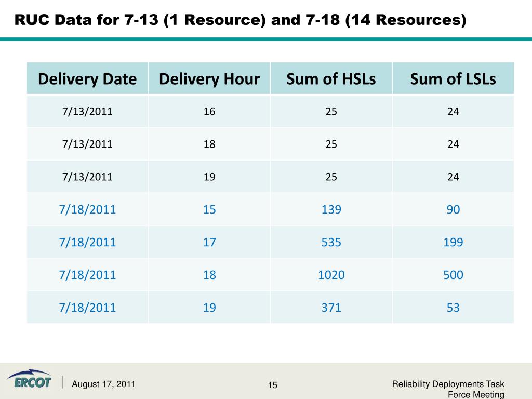
Task: Click the 53 LSL value cell
Action: (453, 308)
